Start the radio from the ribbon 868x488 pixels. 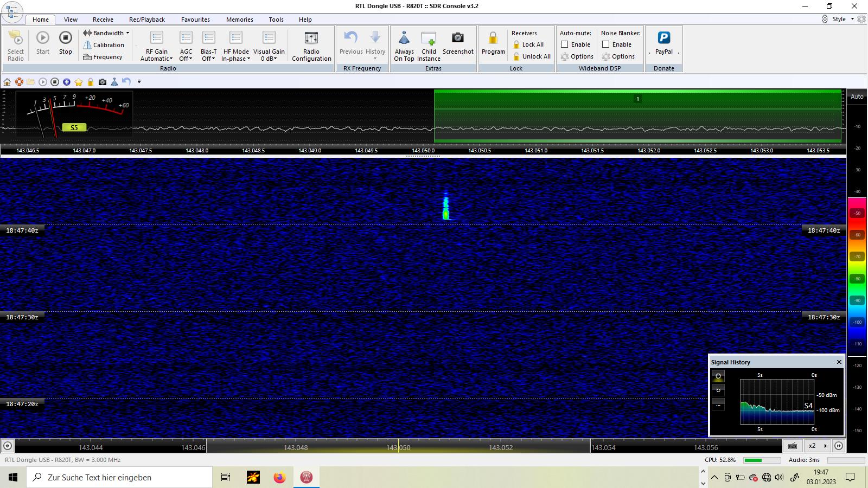click(x=43, y=43)
